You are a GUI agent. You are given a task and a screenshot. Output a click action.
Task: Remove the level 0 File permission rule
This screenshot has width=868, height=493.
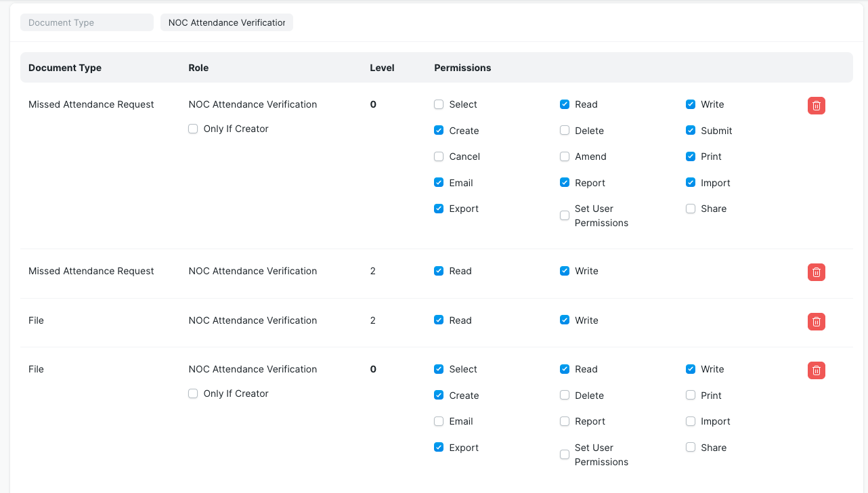click(816, 370)
